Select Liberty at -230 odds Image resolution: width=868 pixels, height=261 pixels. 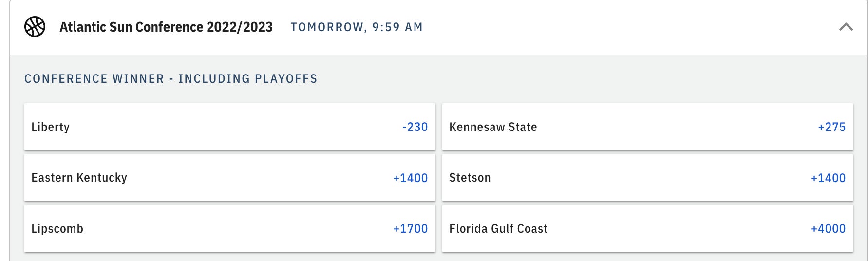click(x=415, y=127)
